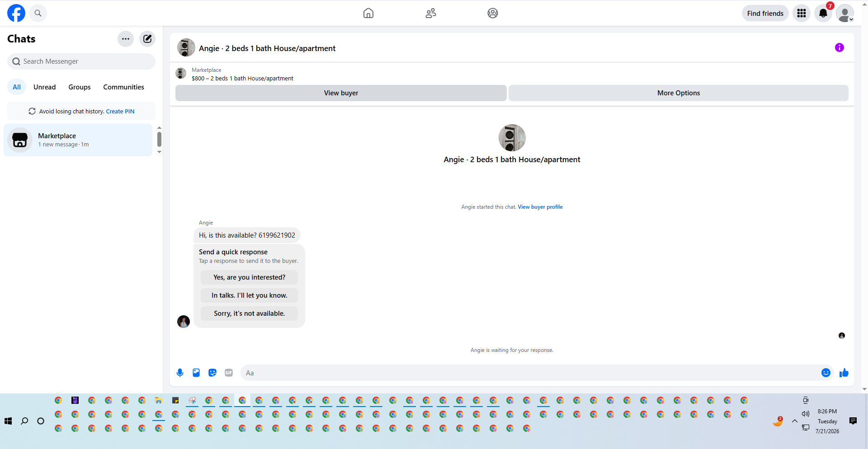Click the chat list scrollbar thumb
Screen dimensions: 868x449
click(x=159, y=139)
